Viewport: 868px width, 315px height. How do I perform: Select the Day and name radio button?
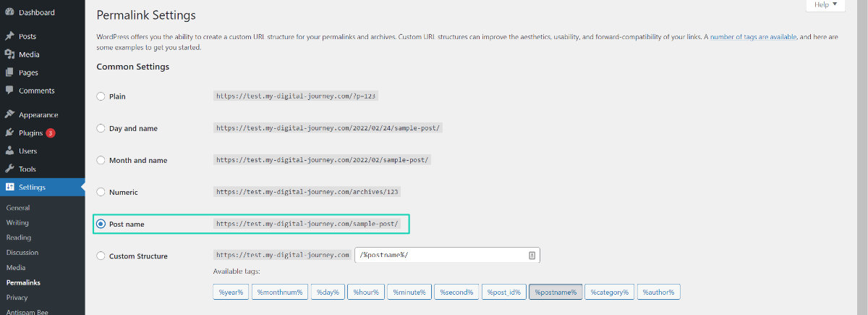tap(101, 128)
